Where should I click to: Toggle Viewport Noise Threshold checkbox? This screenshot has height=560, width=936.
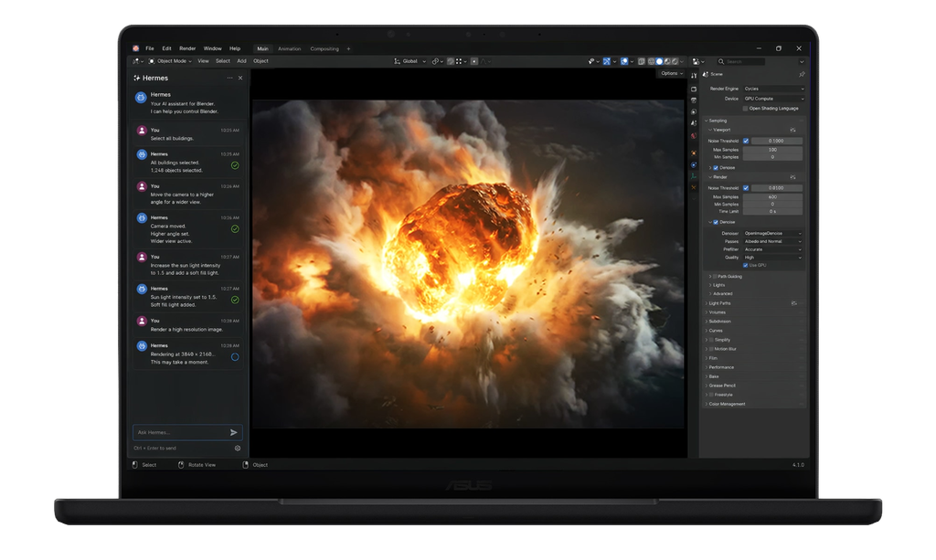(x=746, y=141)
